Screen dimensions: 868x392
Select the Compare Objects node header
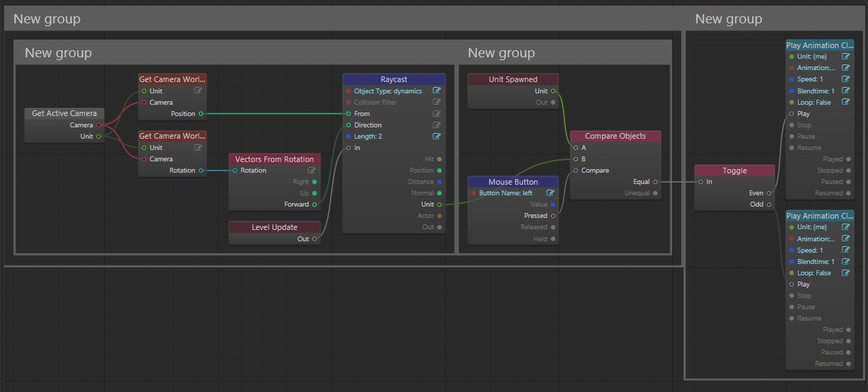pyautogui.click(x=616, y=136)
